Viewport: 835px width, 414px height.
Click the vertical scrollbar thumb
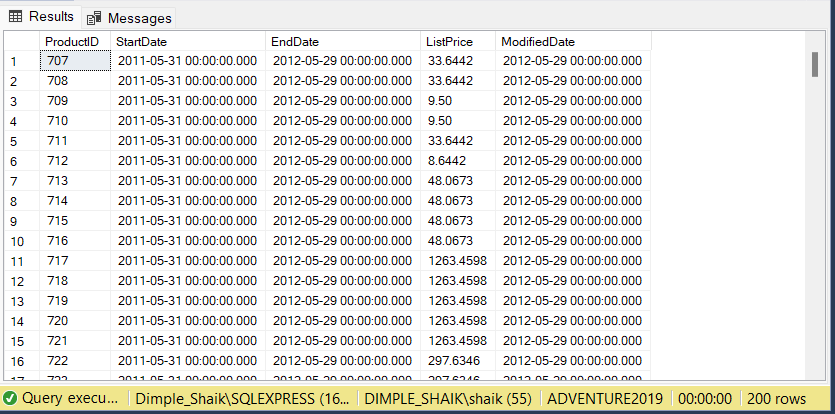click(815, 63)
